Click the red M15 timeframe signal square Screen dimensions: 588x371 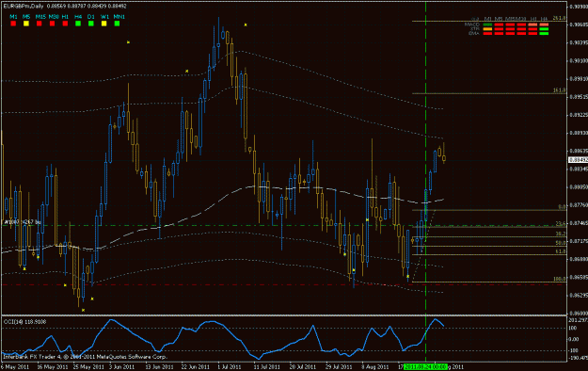coord(39,24)
